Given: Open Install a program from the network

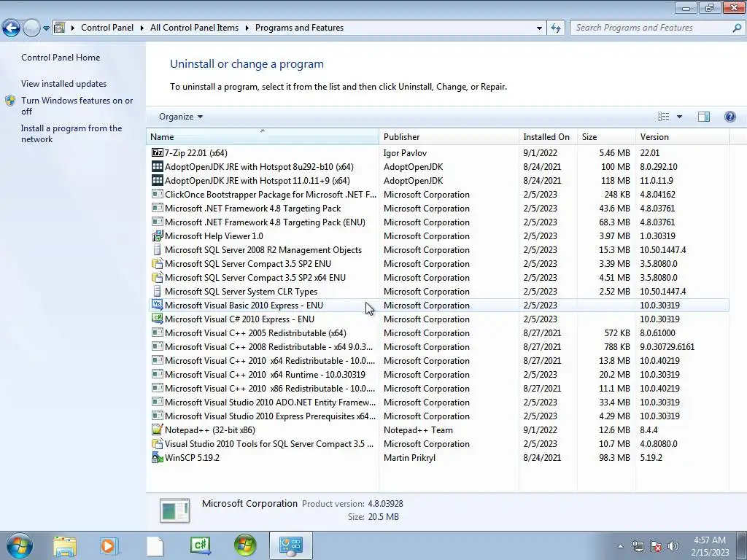Looking at the screenshot, I should tap(71, 133).
